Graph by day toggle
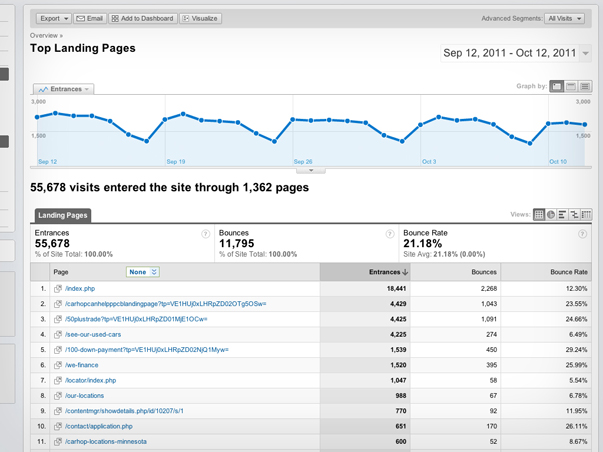 click(x=558, y=87)
